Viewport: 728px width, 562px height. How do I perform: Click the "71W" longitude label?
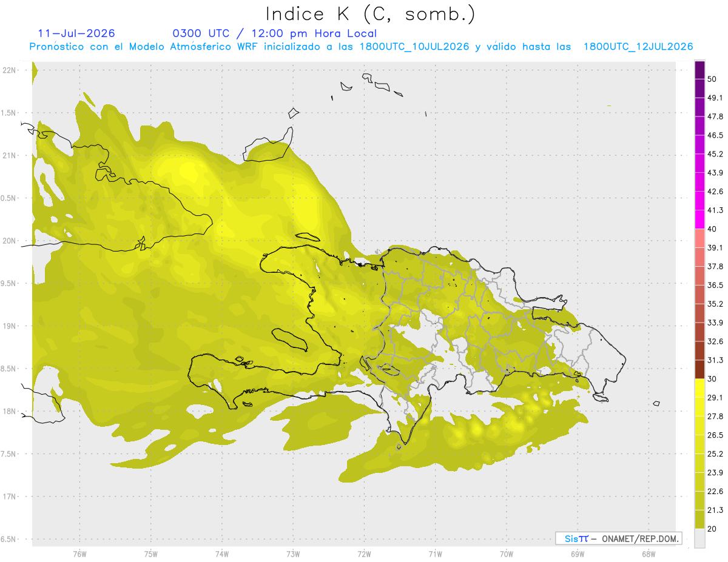pyautogui.click(x=435, y=554)
